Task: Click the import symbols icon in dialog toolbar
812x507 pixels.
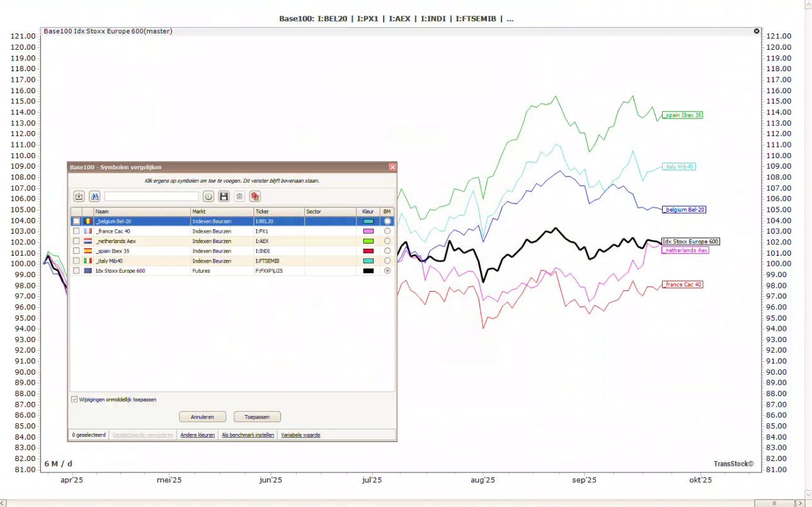Action: coord(79,197)
